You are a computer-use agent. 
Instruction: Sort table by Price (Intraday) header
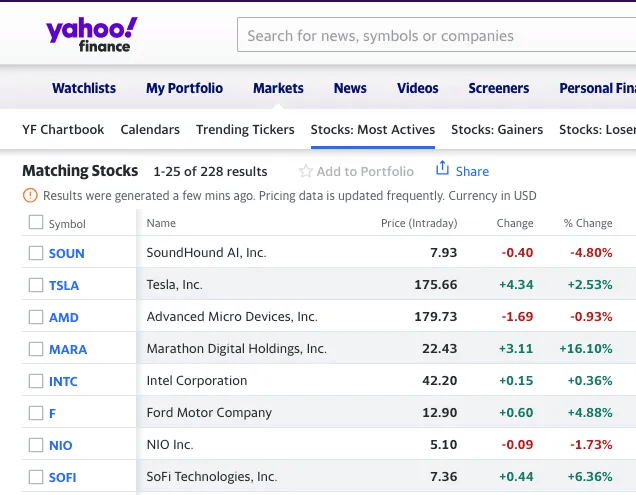pos(419,223)
